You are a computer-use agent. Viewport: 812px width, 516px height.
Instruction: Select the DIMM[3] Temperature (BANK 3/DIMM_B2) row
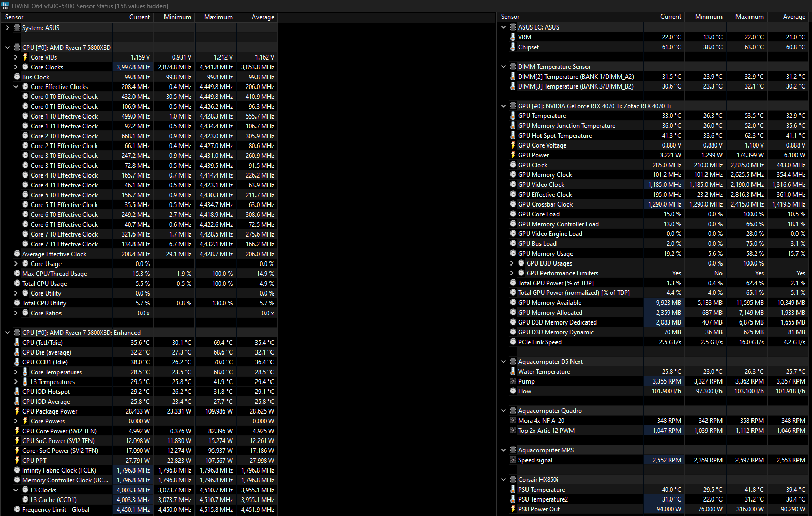(652, 86)
